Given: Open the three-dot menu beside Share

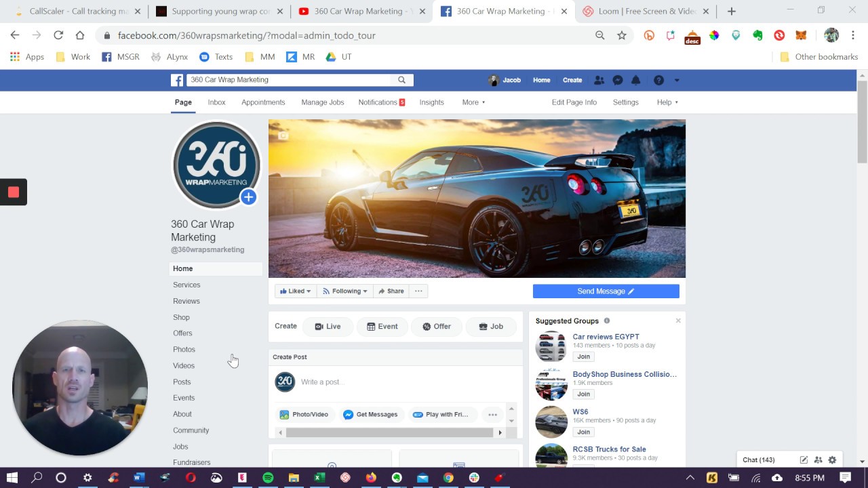Looking at the screenshot, I should tap(418, 291).
